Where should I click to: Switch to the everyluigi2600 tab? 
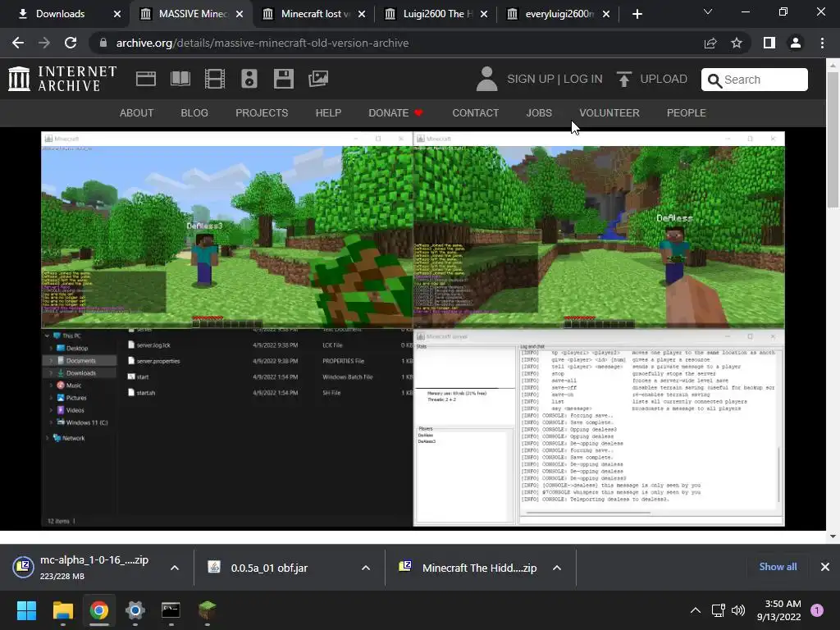click(x=558, y=14)
